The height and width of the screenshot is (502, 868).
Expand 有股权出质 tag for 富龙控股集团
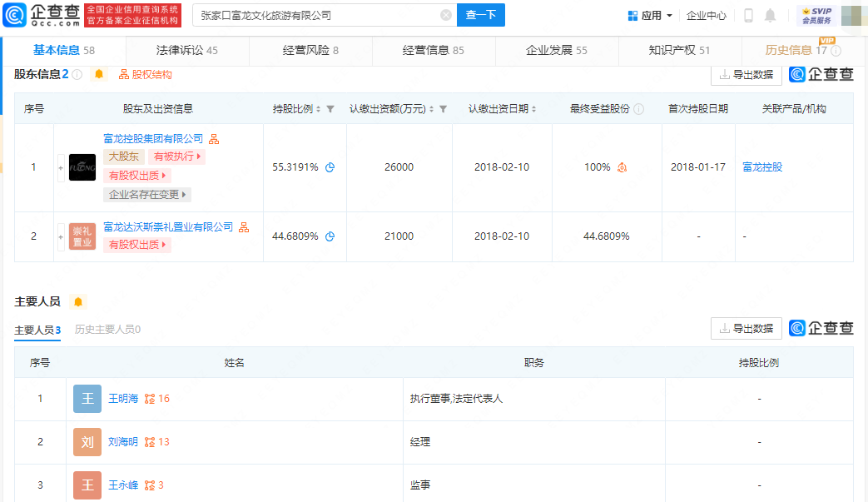point(137,176)
